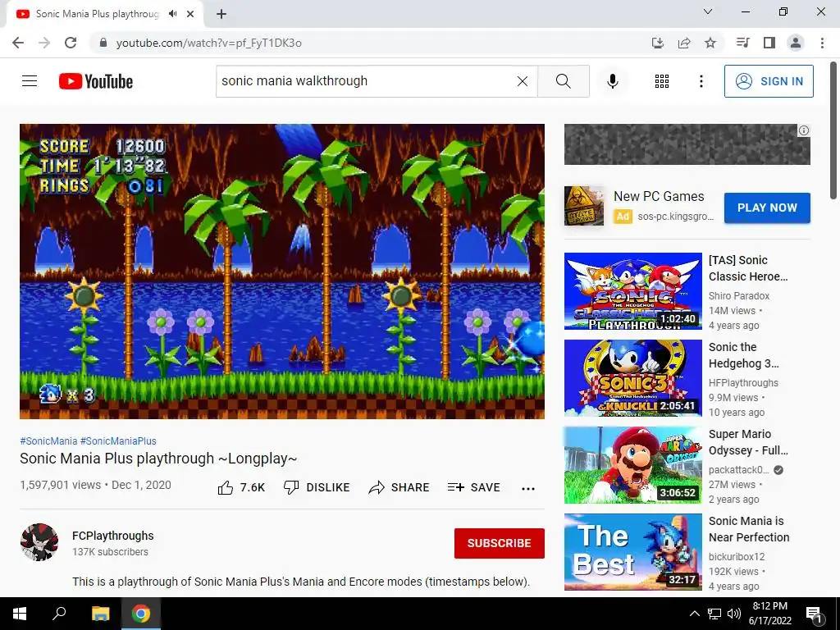Open the Sonic 3 & Knuckles thumbnail
The image size is (840, 630).
coord(632,377)
